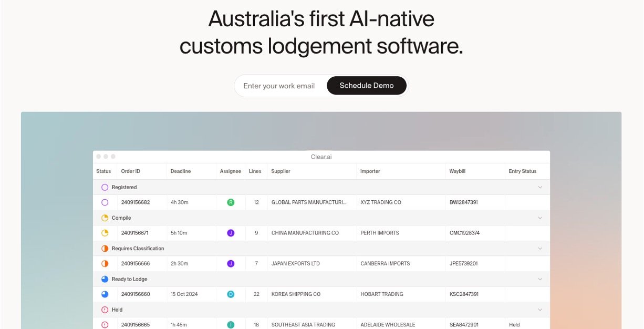
Task: Click the green traffic light dot
Action: pos(112,156)
